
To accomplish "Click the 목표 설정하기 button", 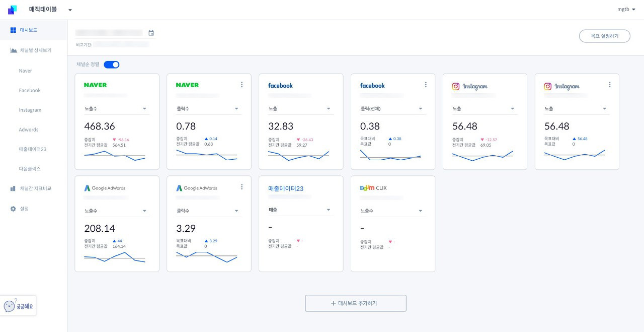I will pos(604,36).
